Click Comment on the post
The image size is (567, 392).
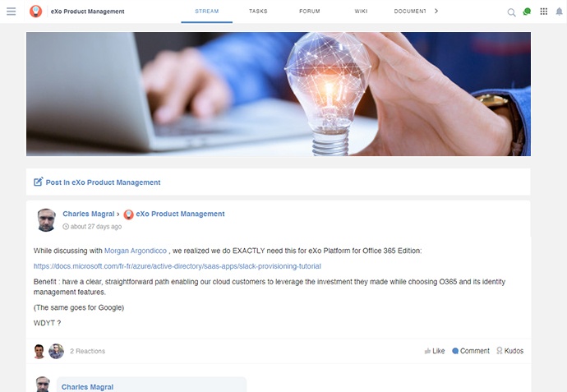(x=471, y=351)
